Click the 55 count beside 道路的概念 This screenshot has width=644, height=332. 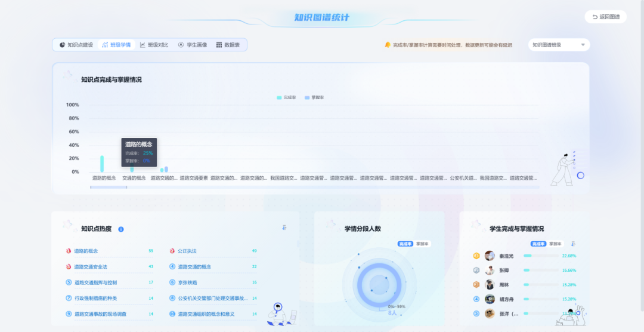tap(151, 251)
